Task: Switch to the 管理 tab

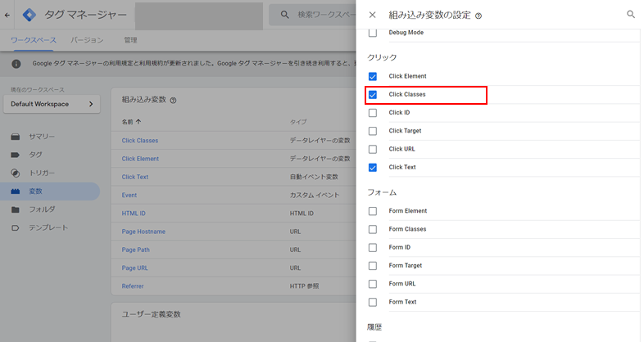Action: [x=130, y=40]
